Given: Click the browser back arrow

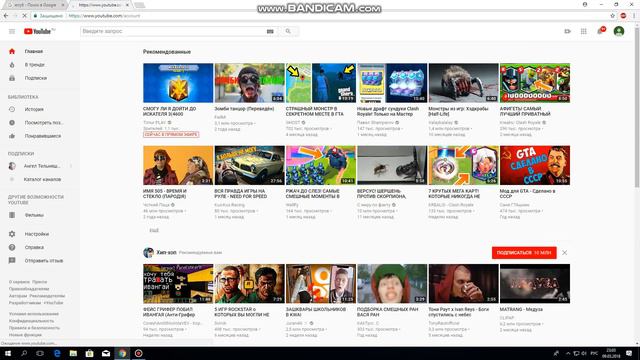Looking at the screenshot, I should click(6, 16).
